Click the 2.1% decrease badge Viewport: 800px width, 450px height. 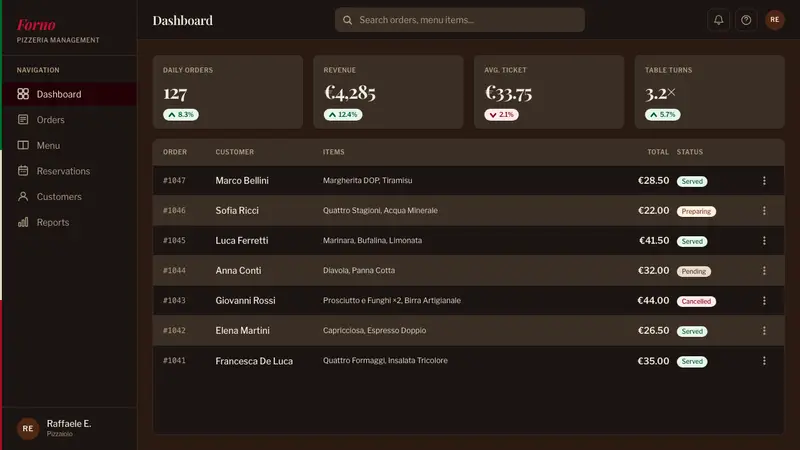(501, 115)
